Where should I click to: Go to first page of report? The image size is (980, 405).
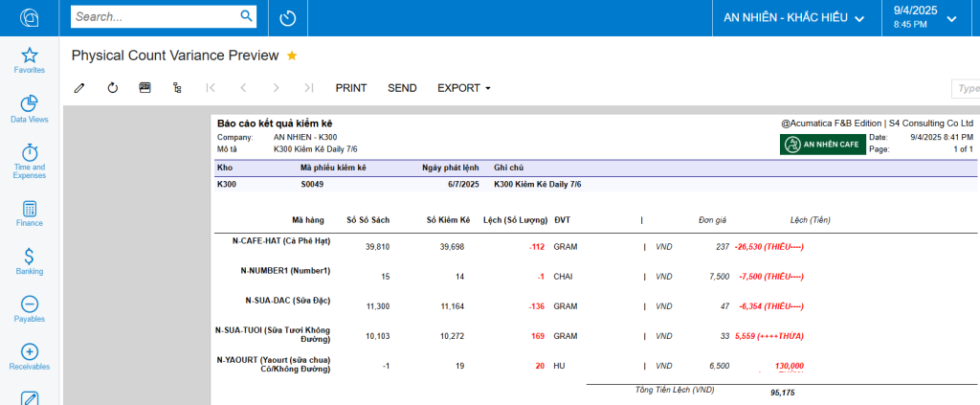coord(211,88)
